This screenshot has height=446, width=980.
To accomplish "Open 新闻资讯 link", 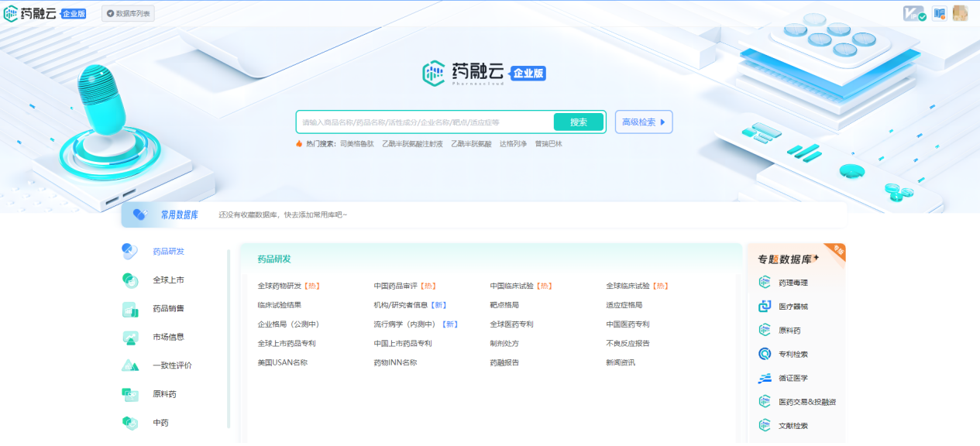I will click(x=621, y=362).
